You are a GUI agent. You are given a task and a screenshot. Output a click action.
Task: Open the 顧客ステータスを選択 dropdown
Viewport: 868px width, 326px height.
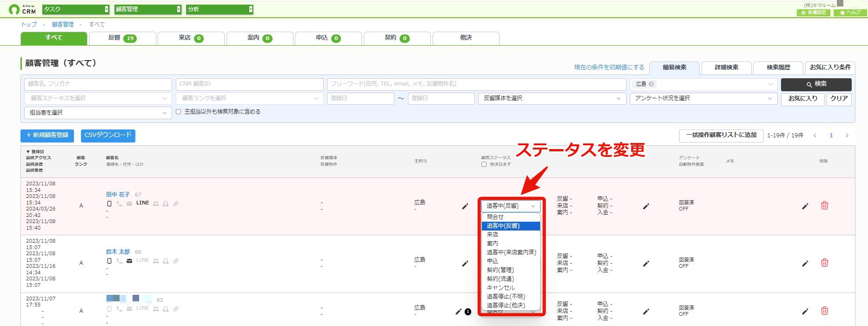97,98
